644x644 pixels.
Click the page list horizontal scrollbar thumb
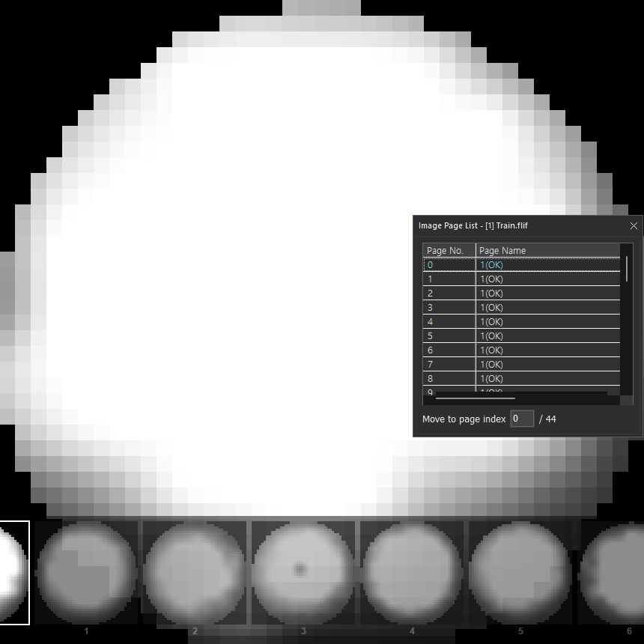tap(476, 398)
